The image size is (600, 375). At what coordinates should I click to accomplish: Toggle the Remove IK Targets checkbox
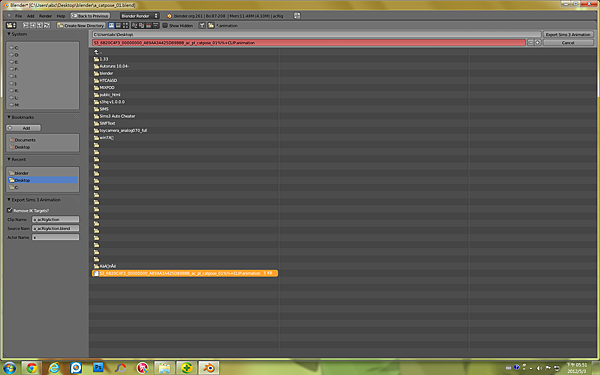click(x=10, y=210)
